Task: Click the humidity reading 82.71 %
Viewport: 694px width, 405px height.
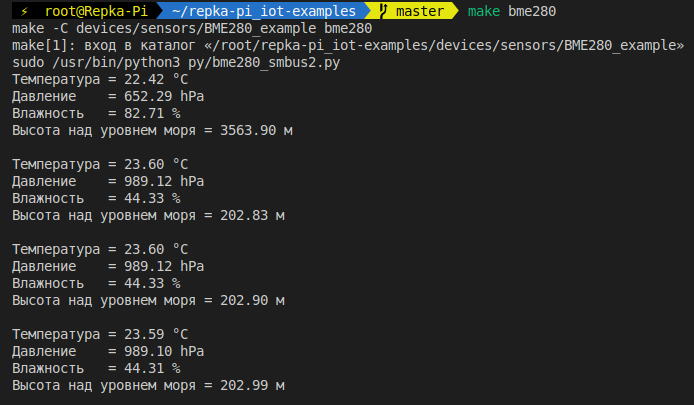Action: (x=152, y=113)
